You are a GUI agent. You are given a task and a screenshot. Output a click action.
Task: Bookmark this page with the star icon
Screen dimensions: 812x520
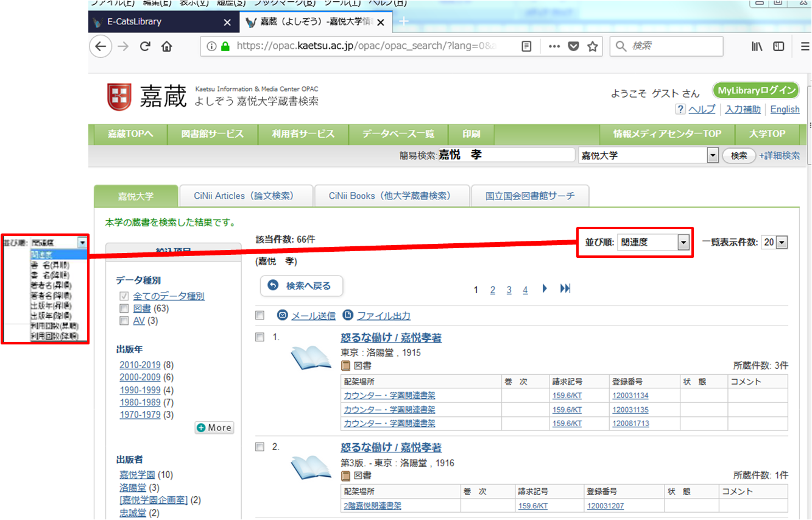(x=592, y=46)
